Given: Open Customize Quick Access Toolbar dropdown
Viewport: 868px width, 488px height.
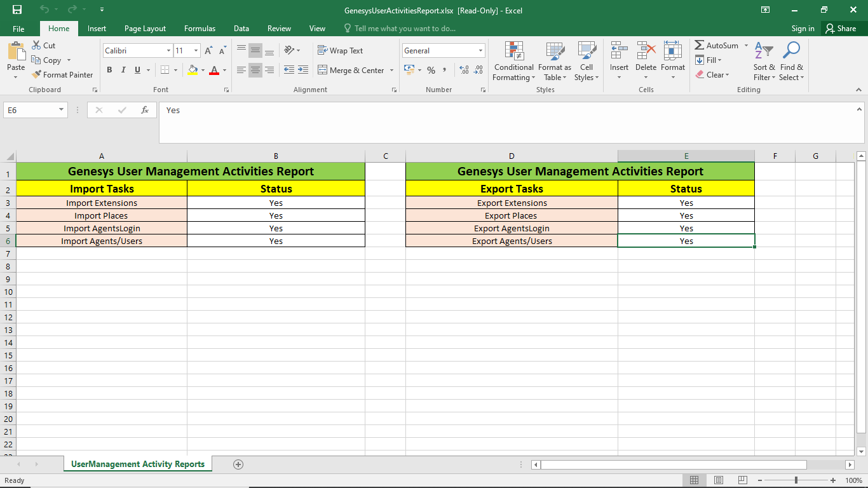Looking at the screenshot, I should (x=102, y=10).
